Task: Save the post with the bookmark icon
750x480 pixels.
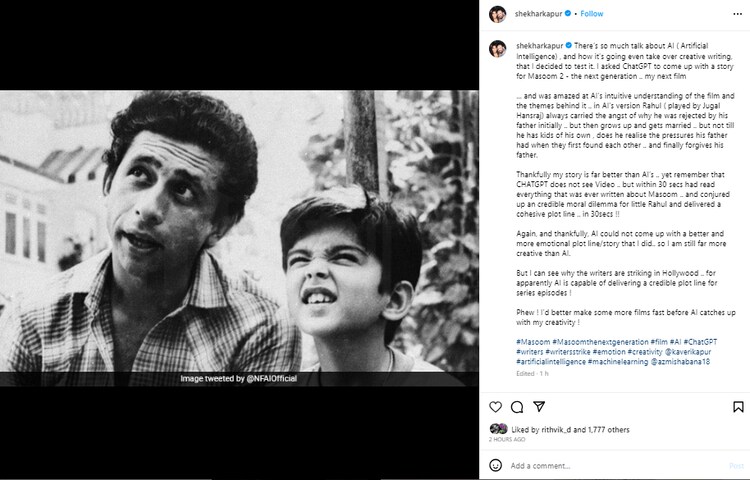Action: pos(738,407)
